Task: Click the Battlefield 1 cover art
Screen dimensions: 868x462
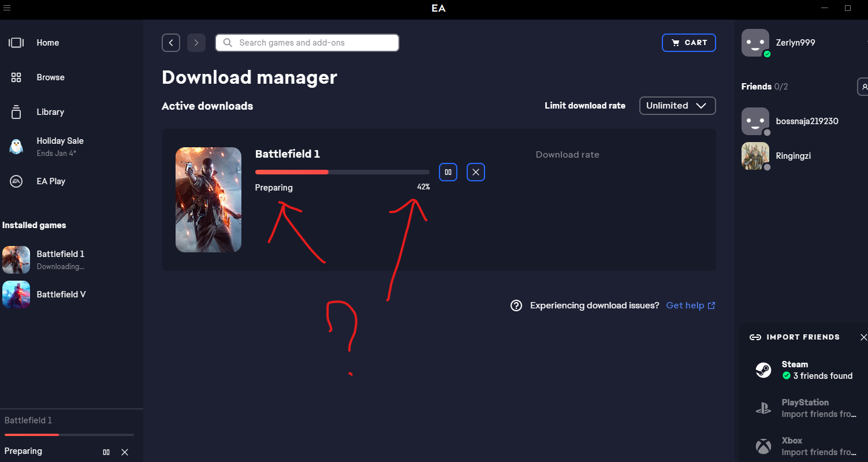Action: pos(208,200)
